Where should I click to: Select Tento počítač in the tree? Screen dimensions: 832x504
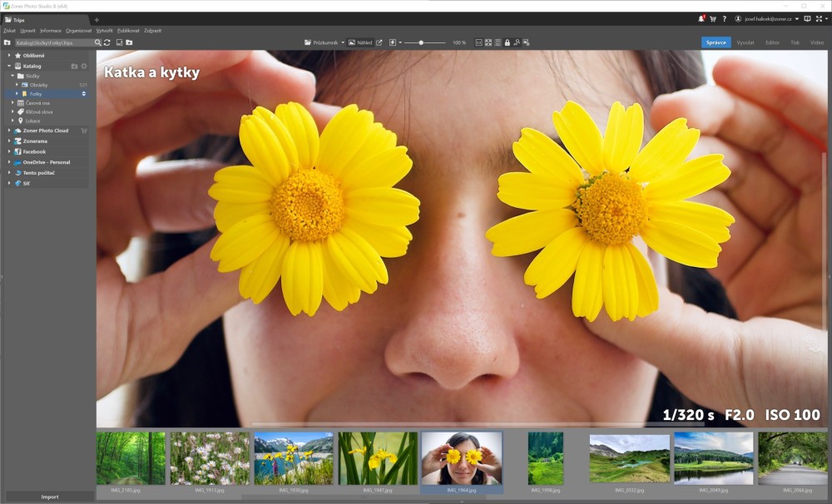(39, 173)
